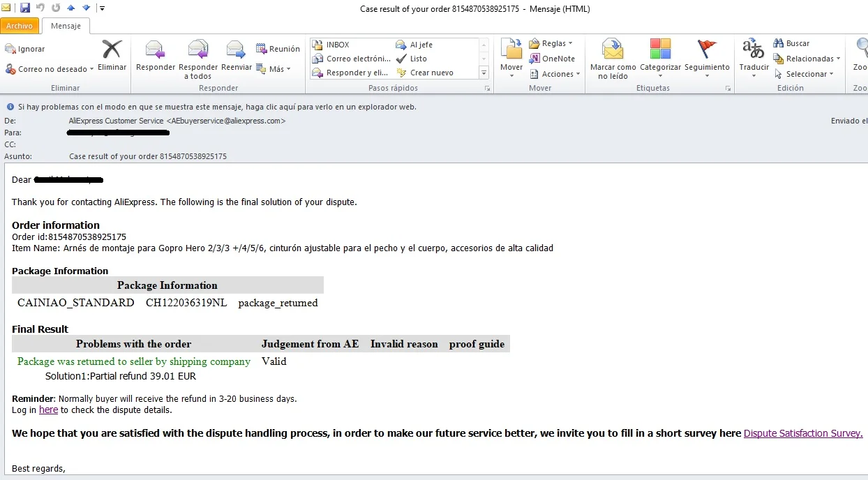This screenshot has width=868, height=480.
Task: Click the 'proof guide' column header
Action: (x=477, y=344)
